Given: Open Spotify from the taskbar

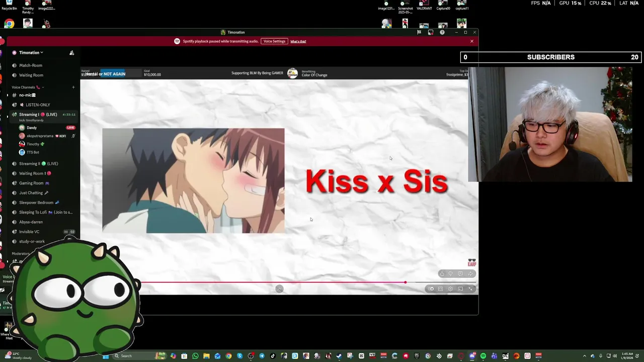Looking at the screenshot, I should tap(483, 356).
